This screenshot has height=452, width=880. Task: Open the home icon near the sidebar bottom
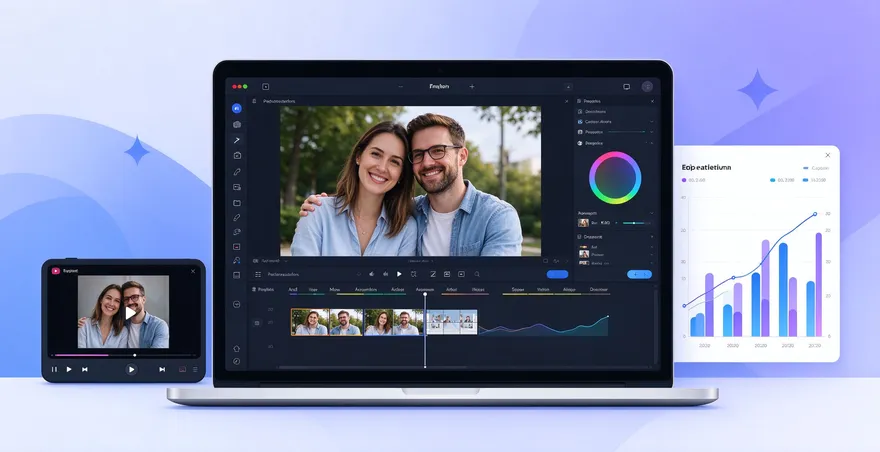coord(236,349)
